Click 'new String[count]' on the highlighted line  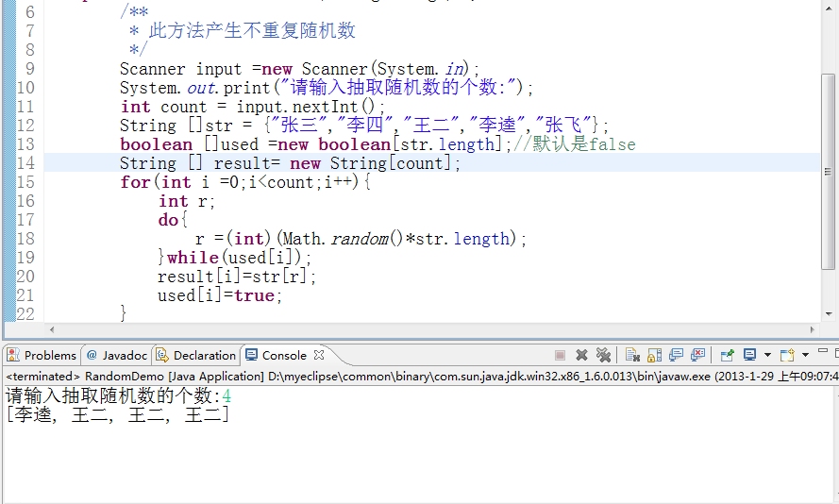[x=370, y=163]
